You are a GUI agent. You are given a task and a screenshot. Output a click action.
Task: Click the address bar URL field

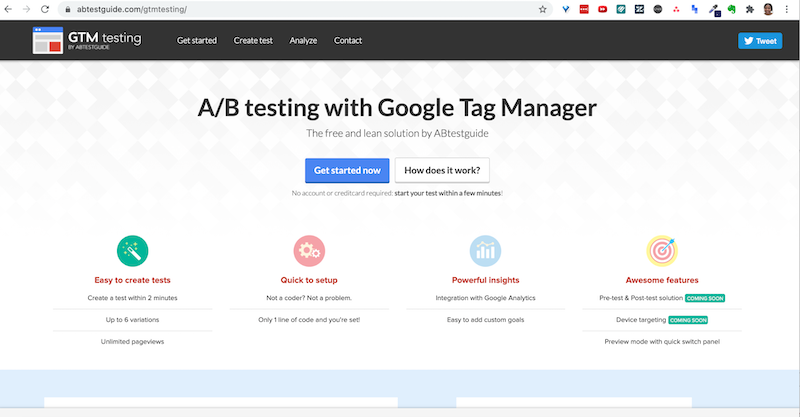click(x=306, y=9)
